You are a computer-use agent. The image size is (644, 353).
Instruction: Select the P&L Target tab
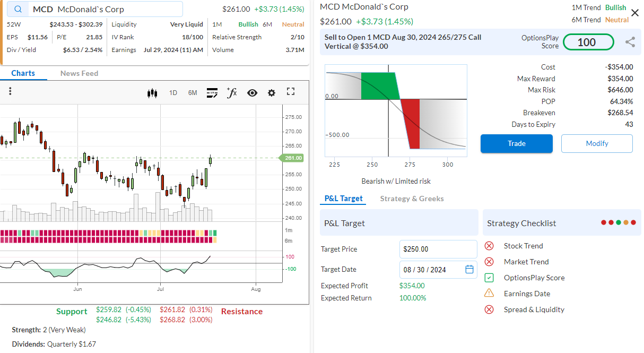point(344,199)
